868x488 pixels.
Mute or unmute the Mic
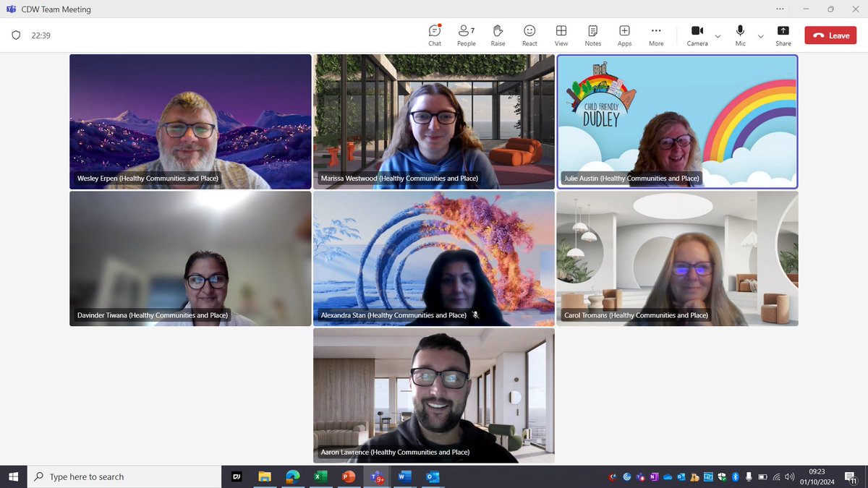tap(740, 35)
